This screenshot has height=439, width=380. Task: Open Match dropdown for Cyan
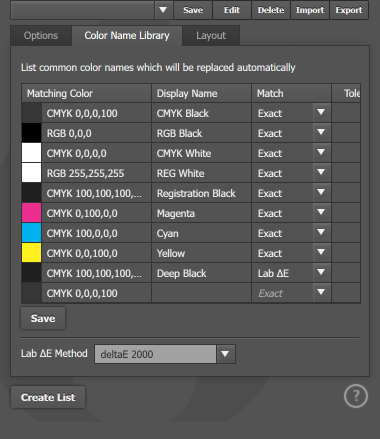pyautogui.click(x=321, y=233)
